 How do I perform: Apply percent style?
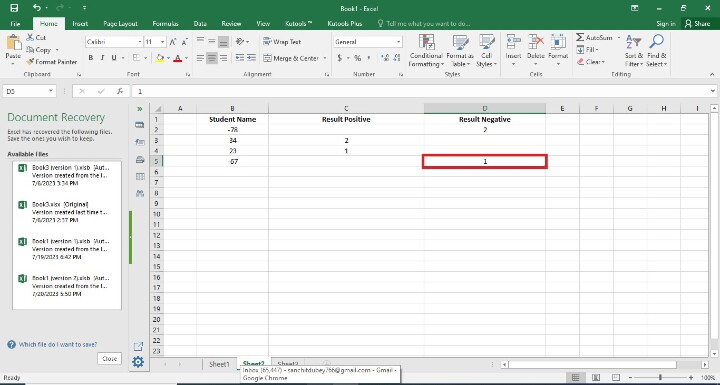[x=357, y=58]
